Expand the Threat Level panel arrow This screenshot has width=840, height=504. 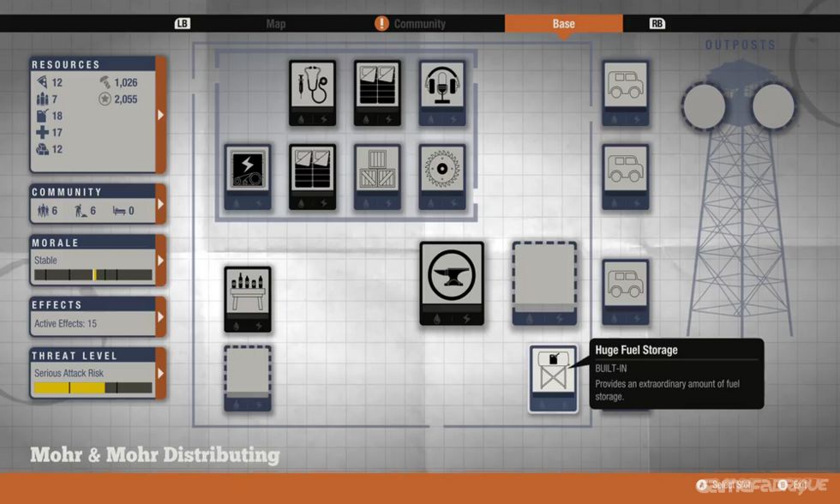[x=161, y=373]
